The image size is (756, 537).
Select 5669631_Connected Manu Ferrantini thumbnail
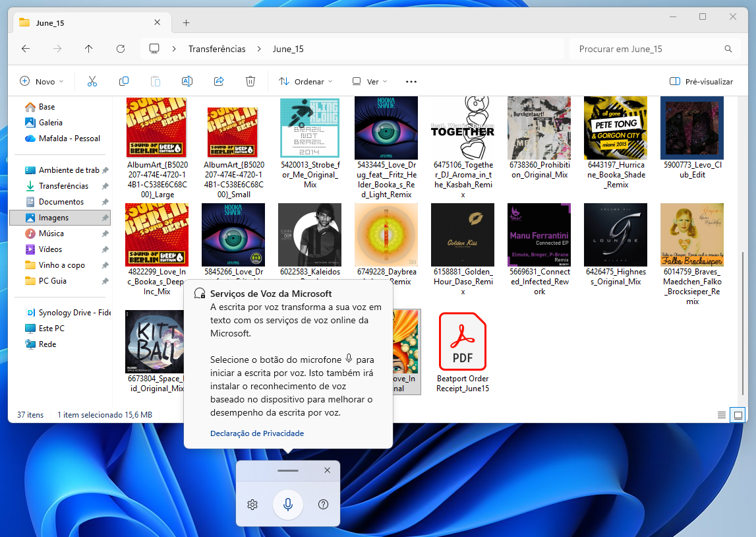coord(539,235)
